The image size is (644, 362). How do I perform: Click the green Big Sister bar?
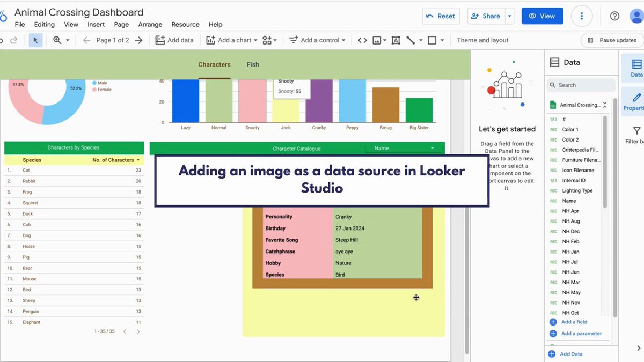pyautogui.click(x=419, y=110)
